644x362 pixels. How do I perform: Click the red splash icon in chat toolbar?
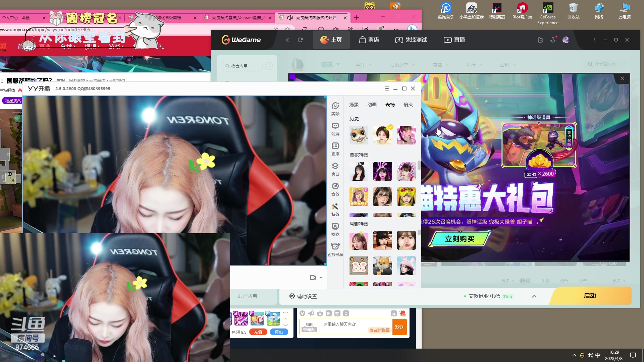tap(402, 313)
